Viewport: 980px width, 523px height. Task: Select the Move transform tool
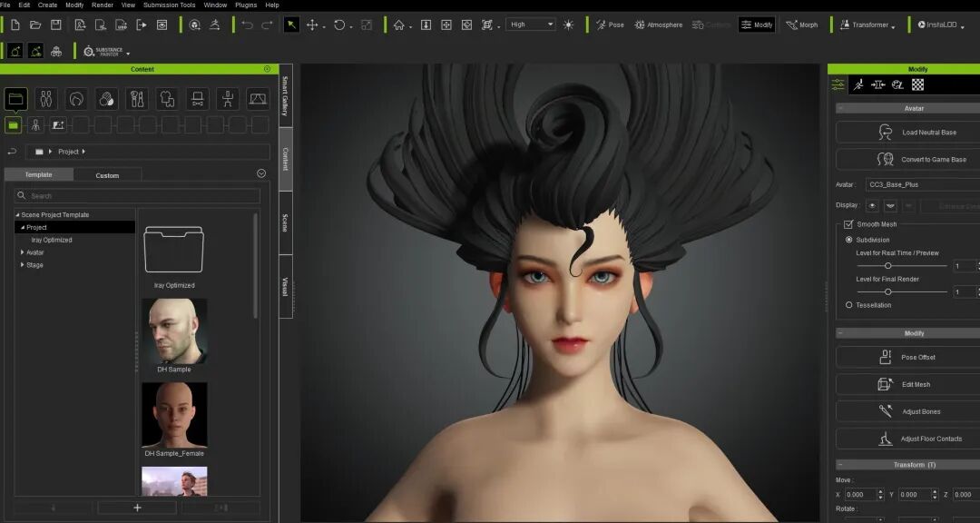point(312,25)
